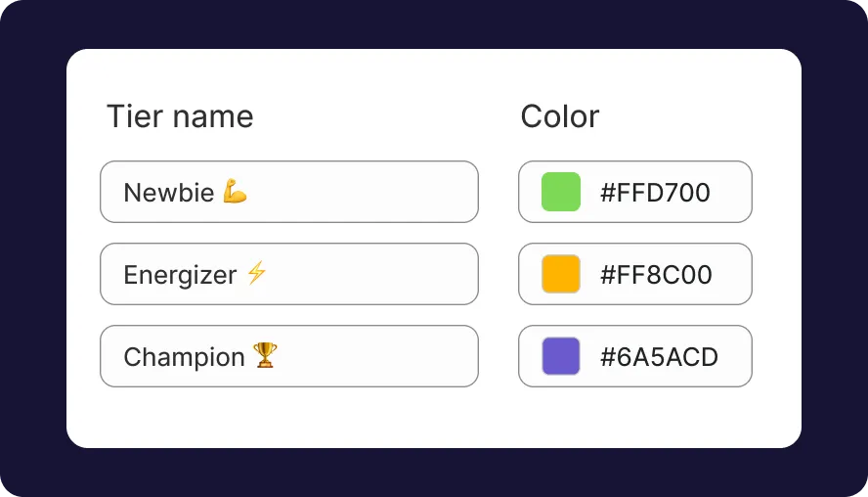
Task: Focus the Champion tier name field
Action: (289, 356)
